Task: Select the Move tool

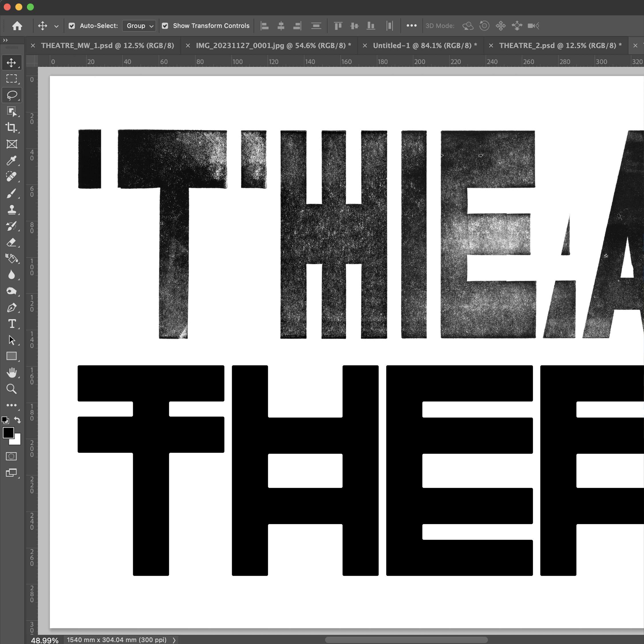Action: click(x=12, y=62)
